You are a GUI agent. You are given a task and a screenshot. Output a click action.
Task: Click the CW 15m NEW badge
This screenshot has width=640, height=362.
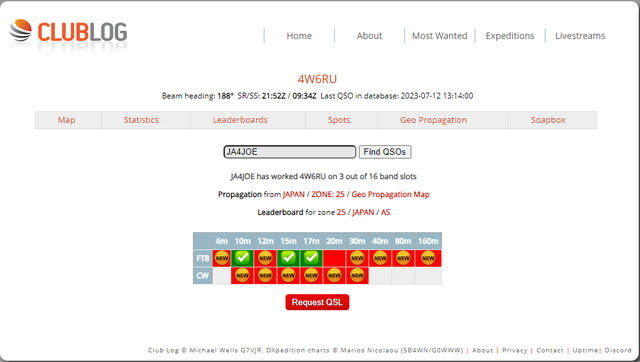tap(288, 275)
